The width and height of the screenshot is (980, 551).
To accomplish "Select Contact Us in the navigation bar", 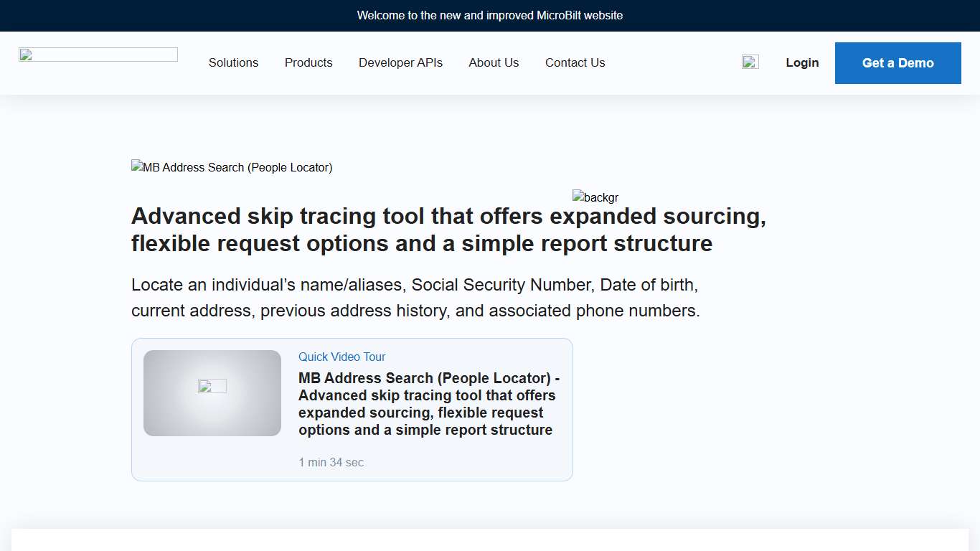I will click(575, 62).
